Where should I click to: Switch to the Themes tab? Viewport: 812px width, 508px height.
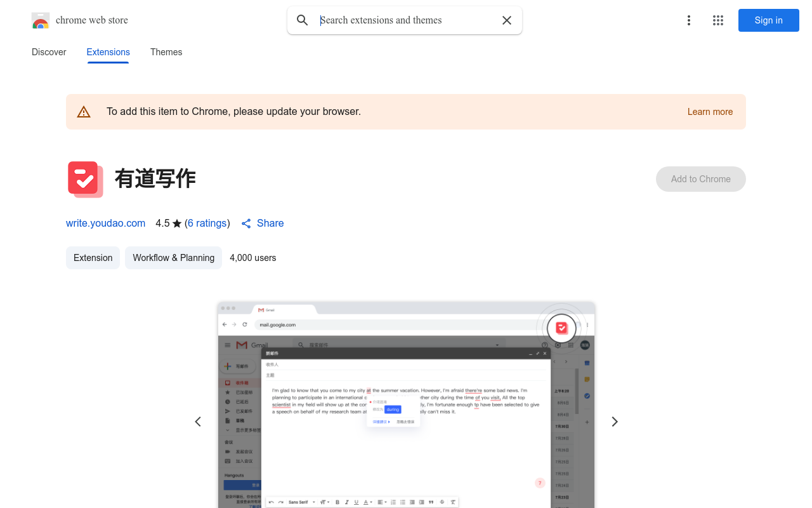(166, 52)
